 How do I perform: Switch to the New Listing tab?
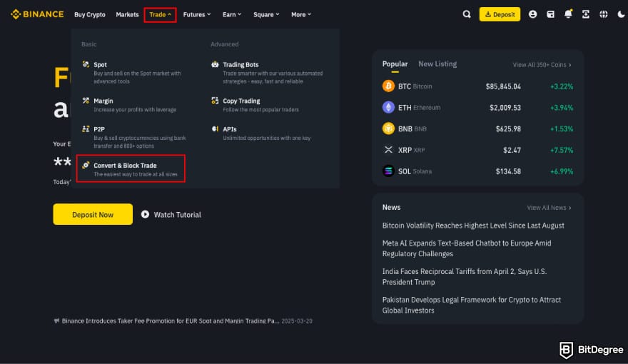click(437, 64)
